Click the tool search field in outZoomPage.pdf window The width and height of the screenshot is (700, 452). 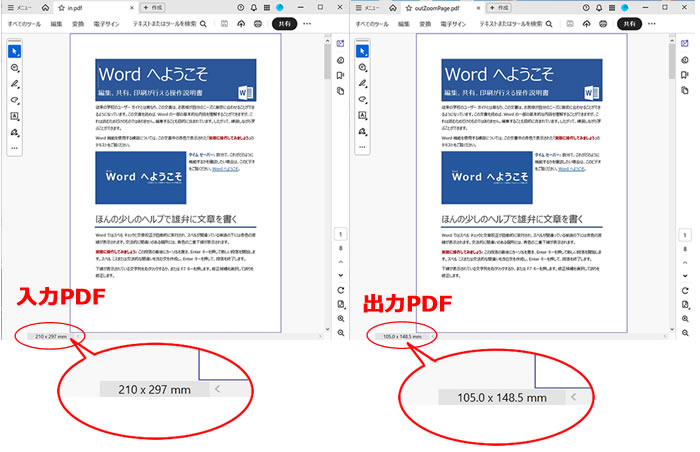516,24
